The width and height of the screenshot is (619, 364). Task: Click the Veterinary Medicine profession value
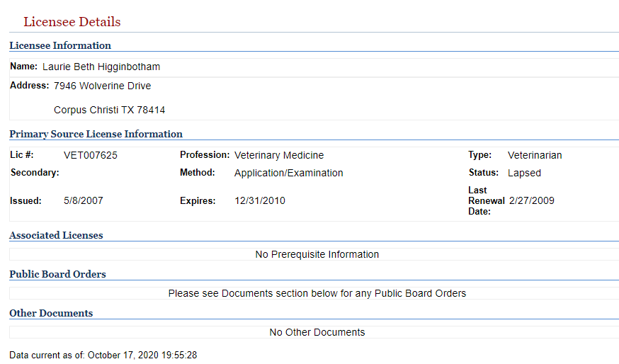click(279, 155)
